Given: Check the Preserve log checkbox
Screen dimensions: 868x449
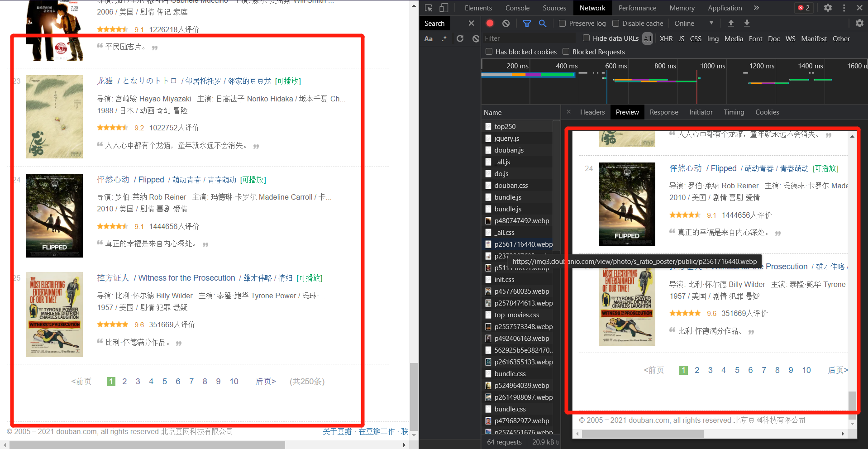Looking at the screenshot, I should pos(562,23).
